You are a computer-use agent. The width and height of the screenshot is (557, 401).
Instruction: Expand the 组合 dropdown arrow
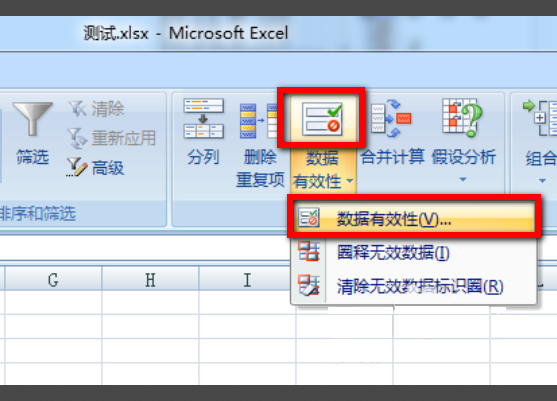[x=542, y=181]
